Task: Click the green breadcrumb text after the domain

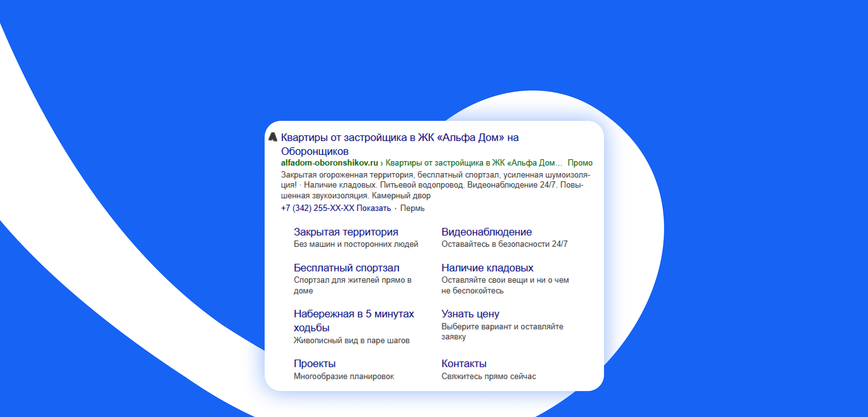Action: coord(474,163)
